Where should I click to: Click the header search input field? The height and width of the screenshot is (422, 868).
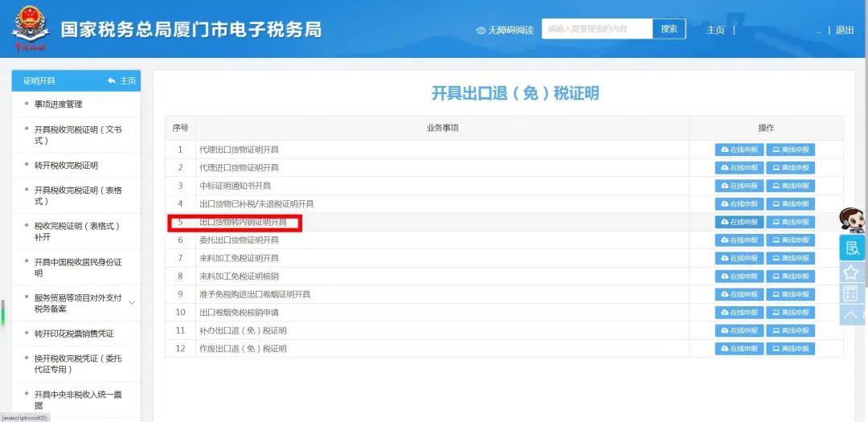596,29
